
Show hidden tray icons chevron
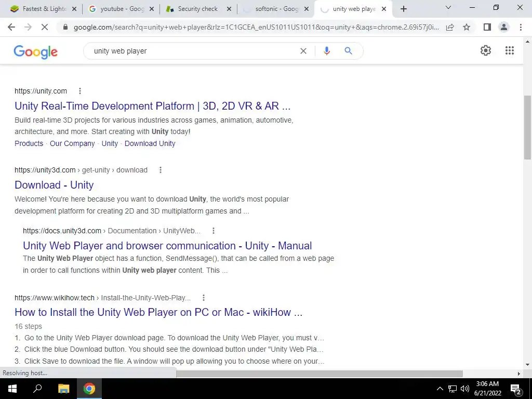(x=440, y=389)
